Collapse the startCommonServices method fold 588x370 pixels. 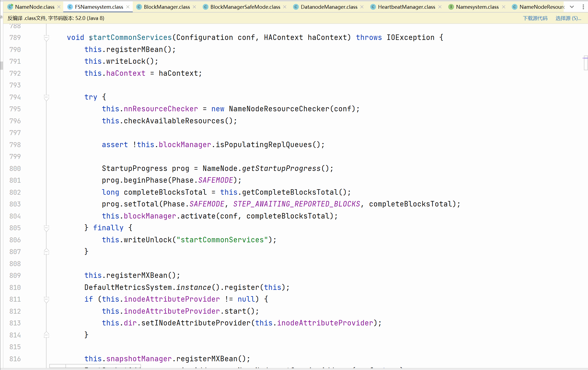[x=47, y=37]
